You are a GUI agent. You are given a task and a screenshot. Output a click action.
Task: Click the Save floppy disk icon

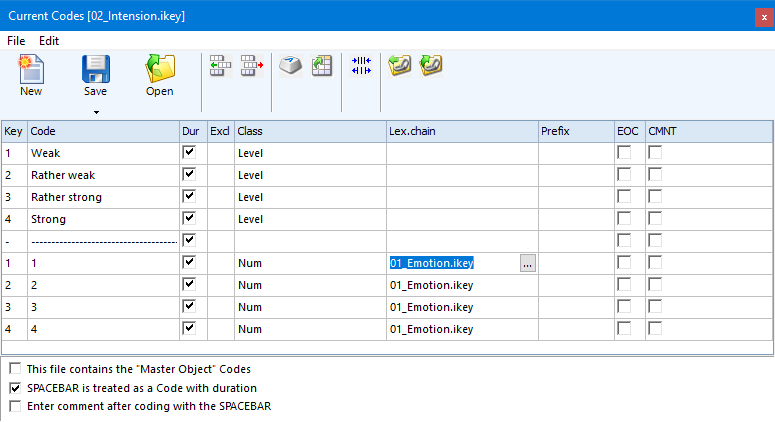coord(96,70)
